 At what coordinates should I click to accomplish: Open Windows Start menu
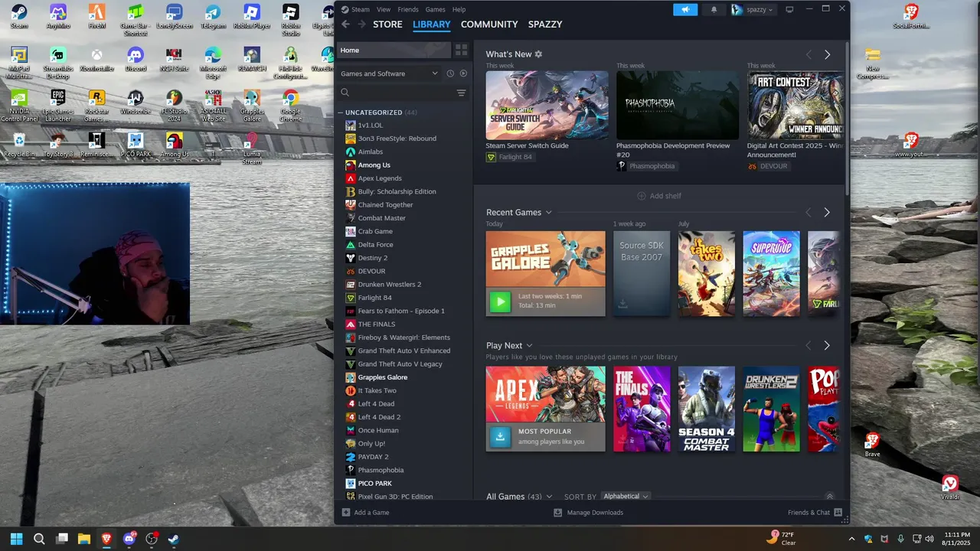tap(16, 539)
